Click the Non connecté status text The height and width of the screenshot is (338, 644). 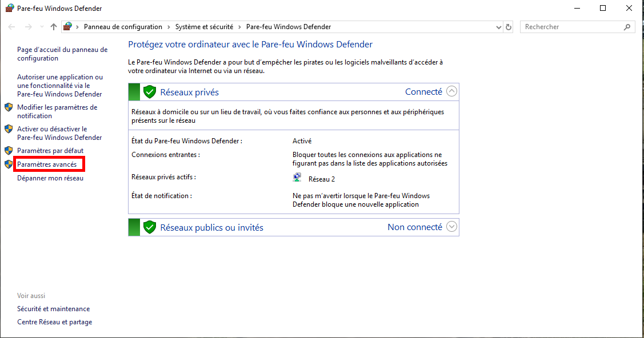tap(415, 227)
